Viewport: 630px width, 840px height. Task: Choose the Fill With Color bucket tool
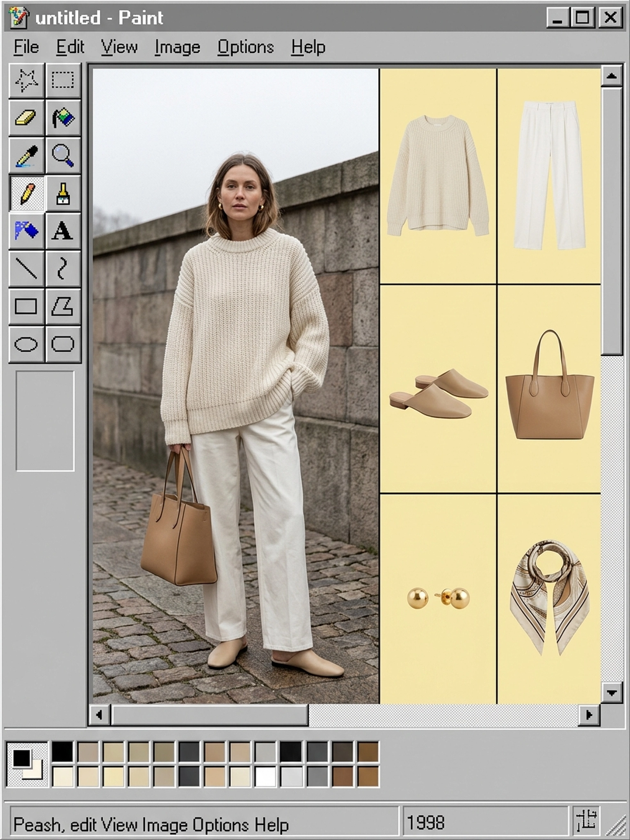point(63,118)
